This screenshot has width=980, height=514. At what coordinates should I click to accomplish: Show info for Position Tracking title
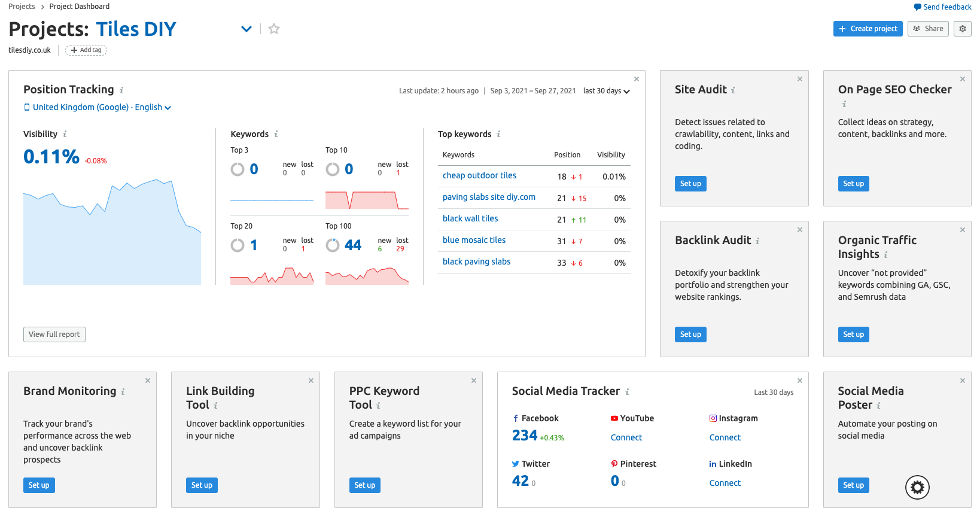[121, 90]
